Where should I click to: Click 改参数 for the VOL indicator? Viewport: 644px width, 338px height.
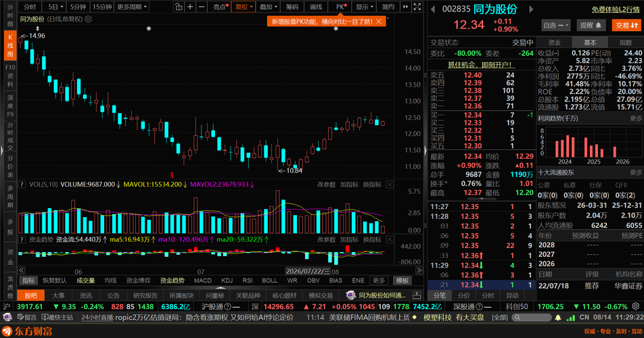pos(326,185)
